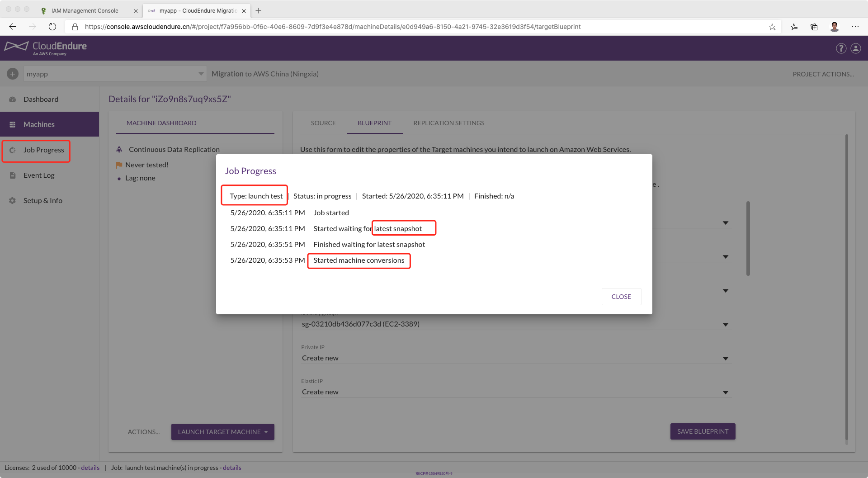This screenshot has width=868, height=478.
Task: Click the browser refresh icon
Action: tap(52, 27)
